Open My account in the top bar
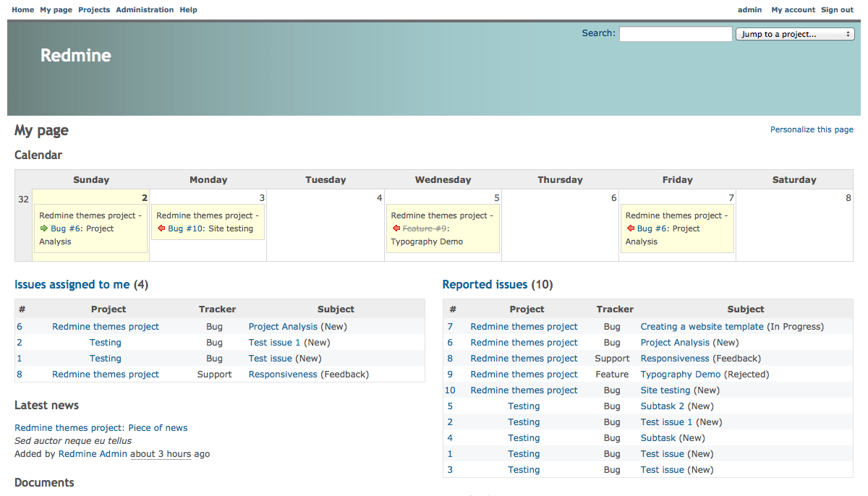Viewport: 868px width, 496px height. click(x=793, y=10)
